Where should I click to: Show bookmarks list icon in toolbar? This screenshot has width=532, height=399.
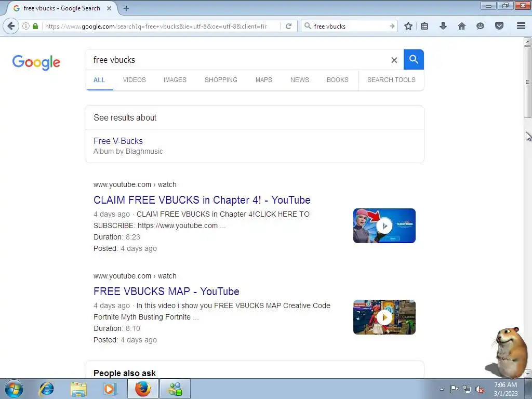click(x=424, y=26)
